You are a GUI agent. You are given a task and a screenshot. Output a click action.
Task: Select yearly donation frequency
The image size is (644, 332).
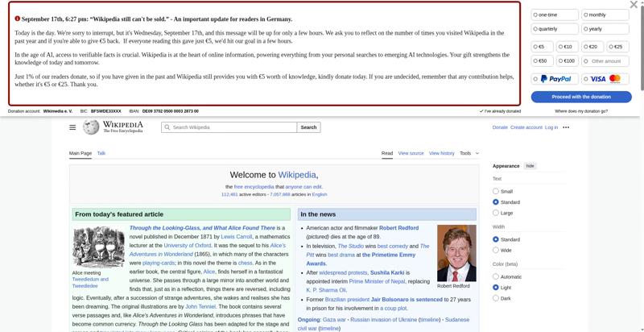click(605, 29)
